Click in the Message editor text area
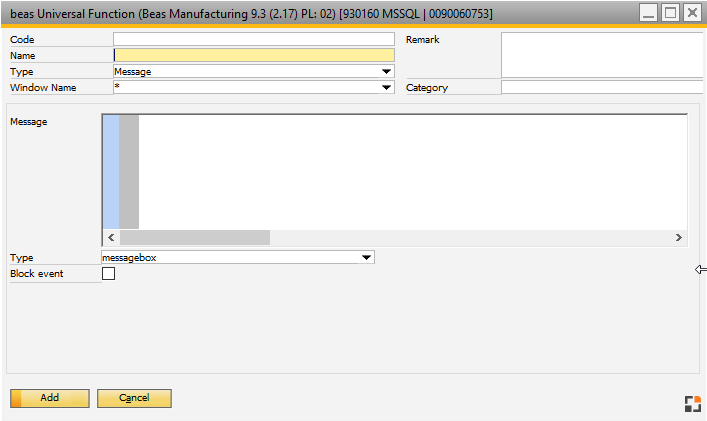Screen dimensions: 707x421 (410, 171)
